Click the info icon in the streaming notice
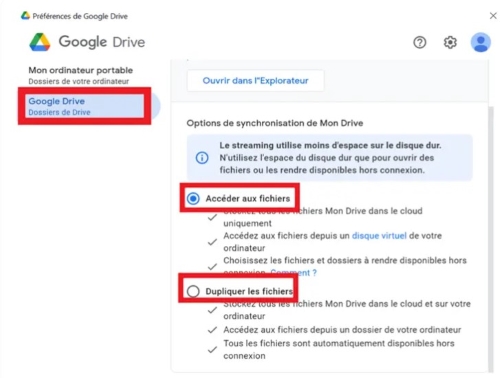The image size is (500, 378). [202, 158]
